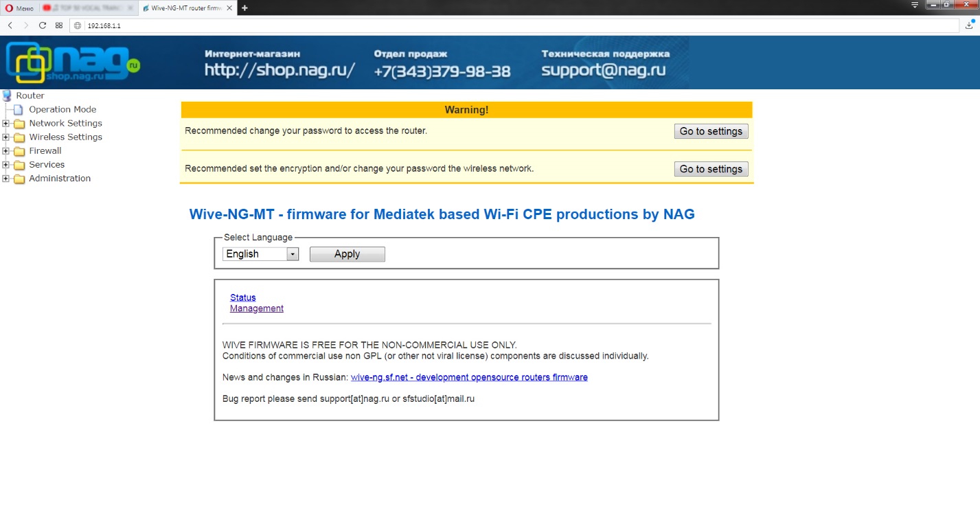Expand the Wireless Settings plus box
980x531 pixels.
coord(5,137)
